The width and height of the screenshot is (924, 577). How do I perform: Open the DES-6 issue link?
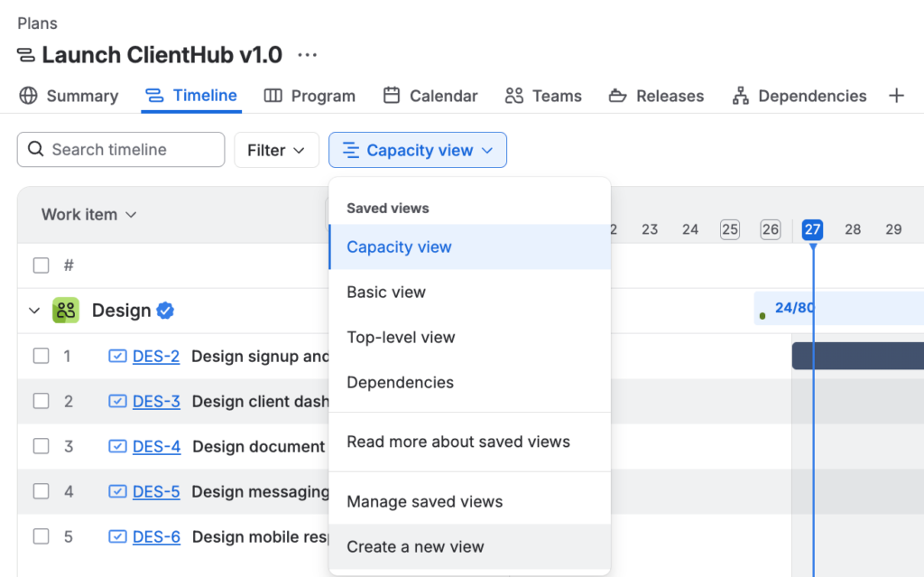[156, 537]
